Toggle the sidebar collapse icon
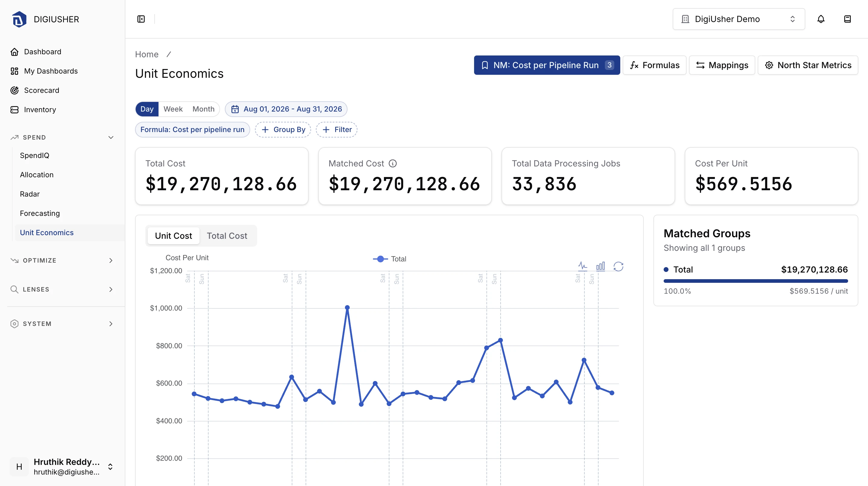Screen dimensions: 868x486 coord(141,19)
